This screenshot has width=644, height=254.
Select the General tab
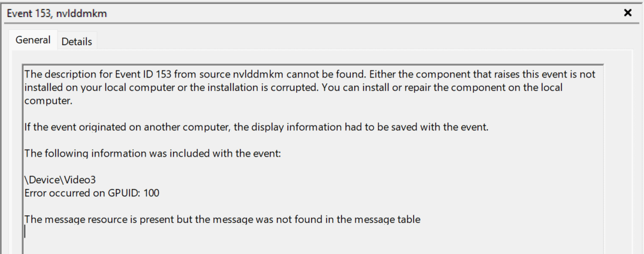coord(33,40)
